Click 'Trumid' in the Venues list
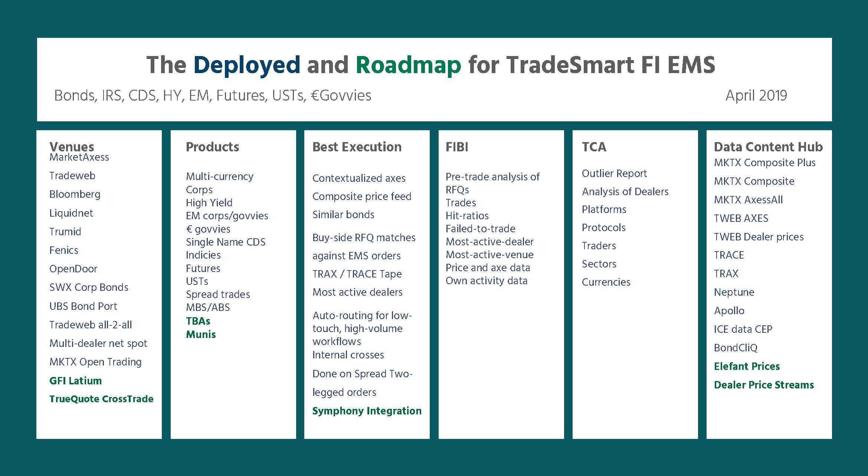Viewport: 868px width, 476px height. tap(65, 232)
